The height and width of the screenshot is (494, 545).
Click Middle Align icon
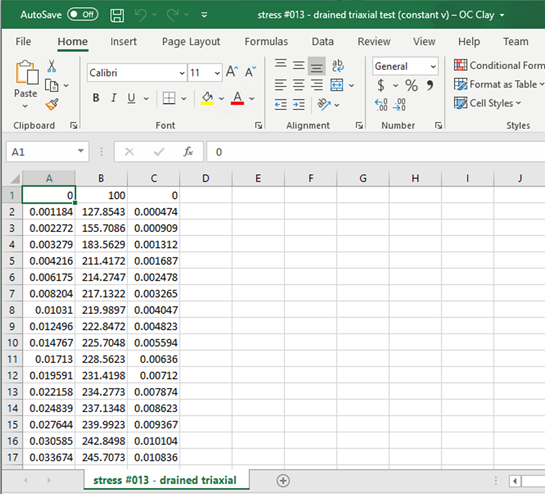pyautogui.click(x=299, y=66)
